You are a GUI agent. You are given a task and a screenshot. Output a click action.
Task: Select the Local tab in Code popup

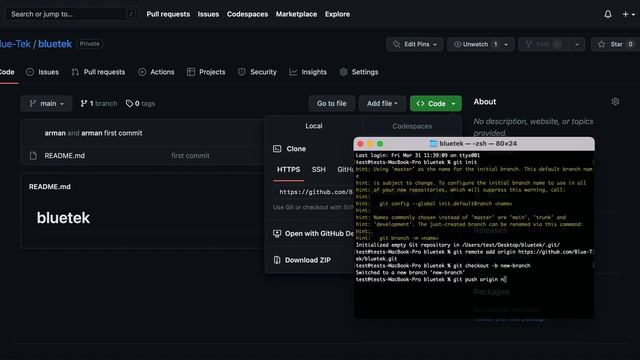314,126
